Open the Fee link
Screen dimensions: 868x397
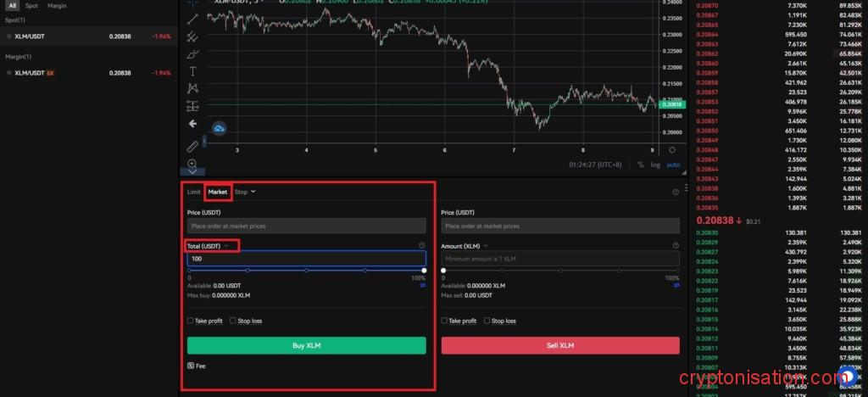pyautogui.click(x=200, y=366)
